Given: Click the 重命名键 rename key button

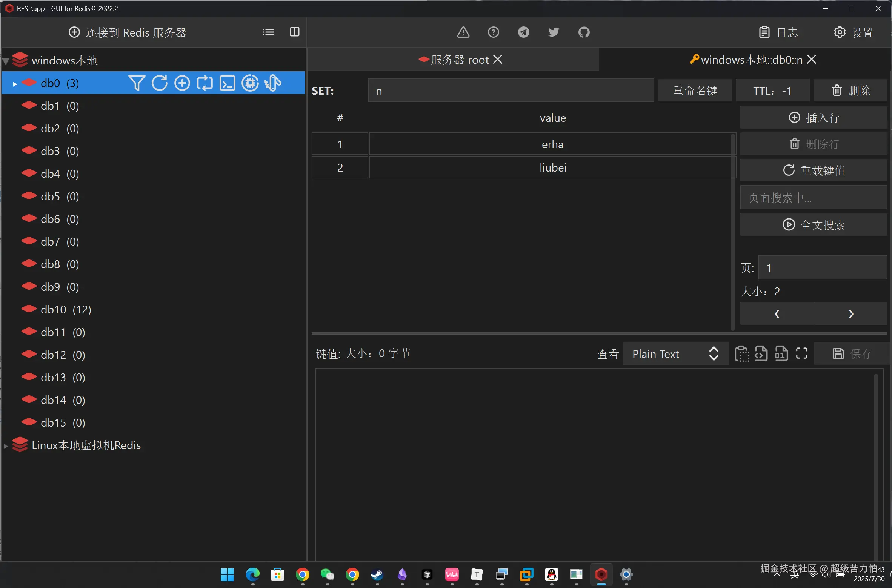Looking at the screenshot, I should pyautogui.click(x=695, y=91).
